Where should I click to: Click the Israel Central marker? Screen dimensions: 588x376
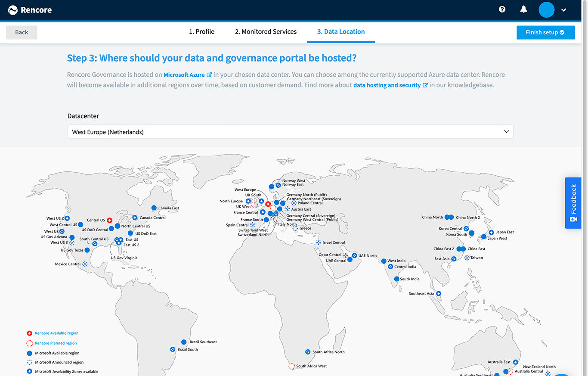319,242
